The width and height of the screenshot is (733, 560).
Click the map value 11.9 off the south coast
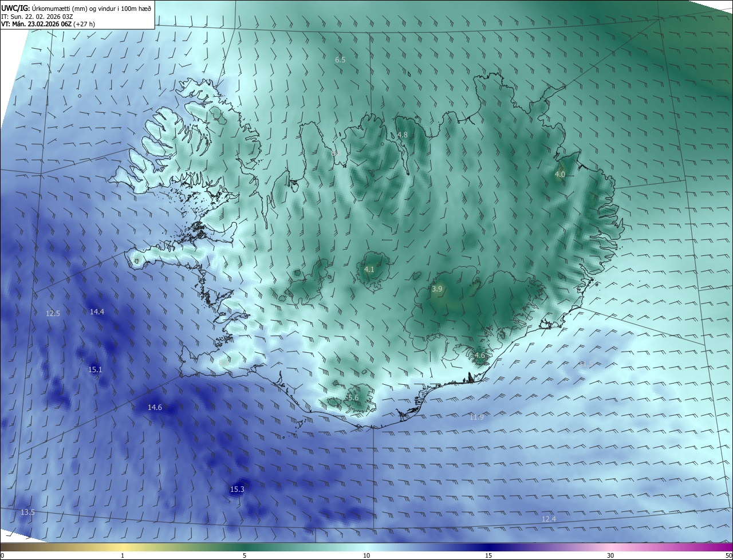point(476,417)
